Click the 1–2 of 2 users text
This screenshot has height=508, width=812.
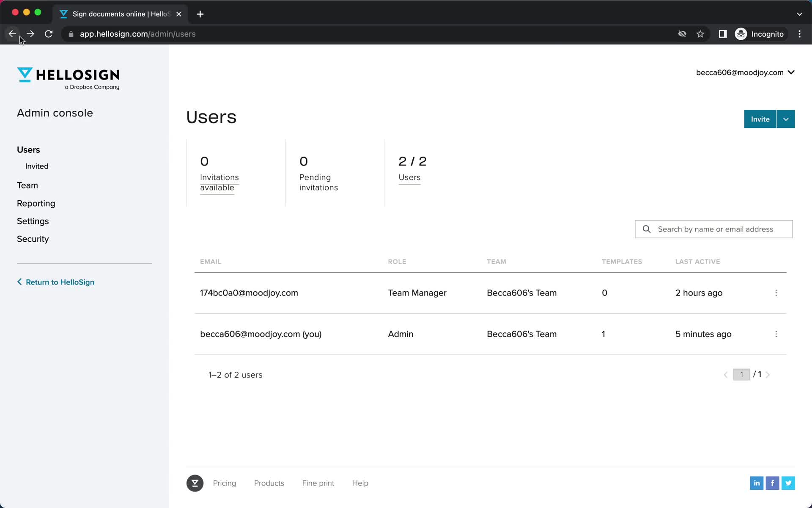tap(235, 375)
